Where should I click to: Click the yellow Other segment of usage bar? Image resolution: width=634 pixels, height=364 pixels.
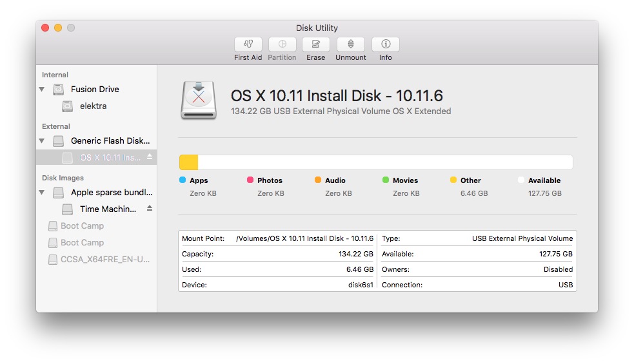[189, 162]
